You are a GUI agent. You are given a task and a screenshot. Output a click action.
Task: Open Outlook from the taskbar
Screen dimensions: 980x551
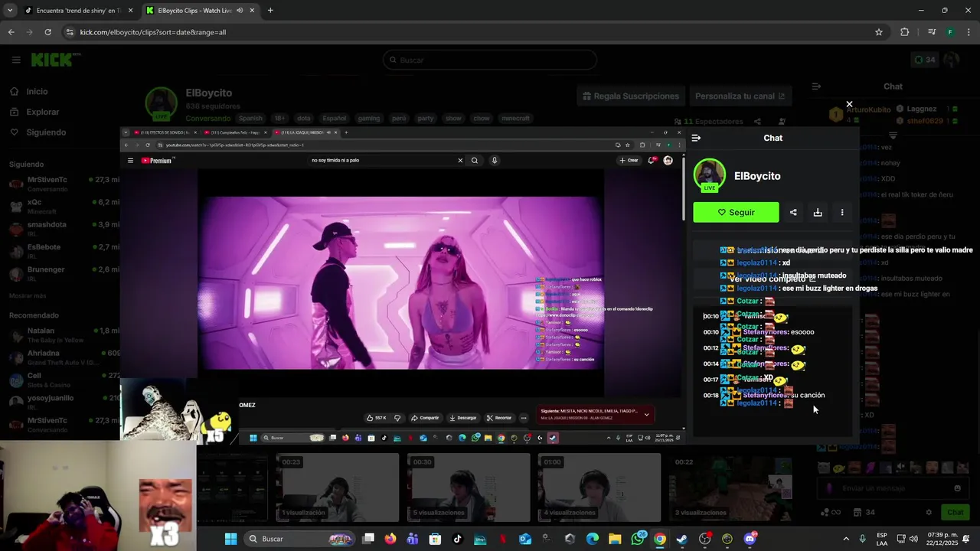(x=525, y=539)
